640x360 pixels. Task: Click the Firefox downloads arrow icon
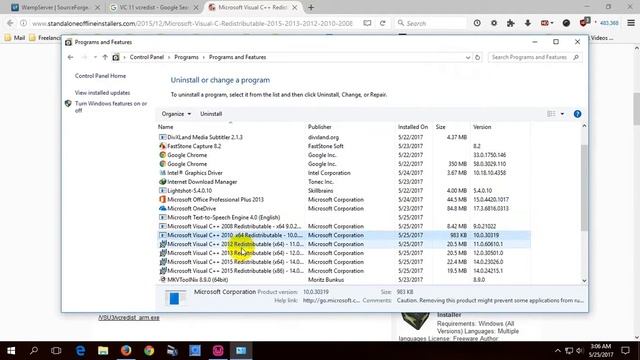pos(528,23)
